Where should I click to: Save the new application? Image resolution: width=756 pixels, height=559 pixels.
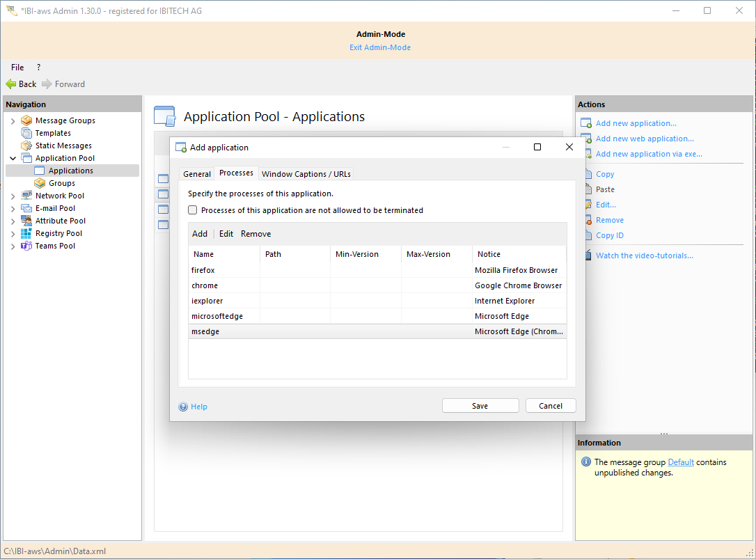[x=480, y=406]
